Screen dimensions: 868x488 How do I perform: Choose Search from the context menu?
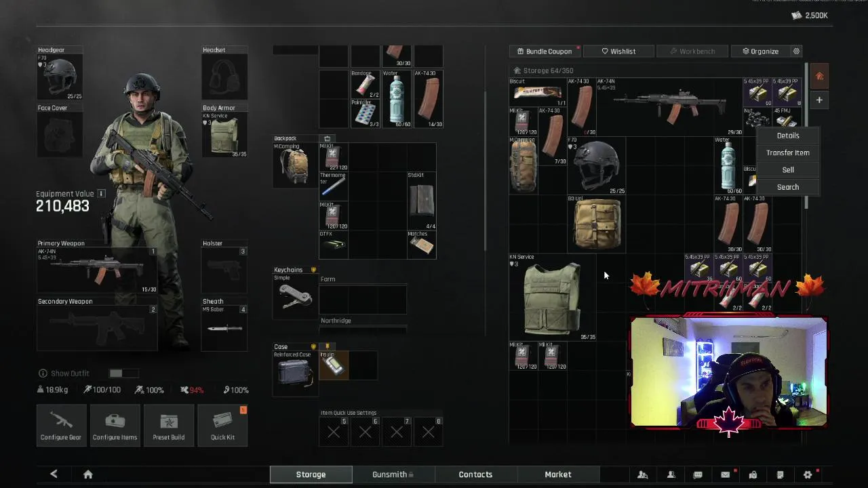click(788, 187)
